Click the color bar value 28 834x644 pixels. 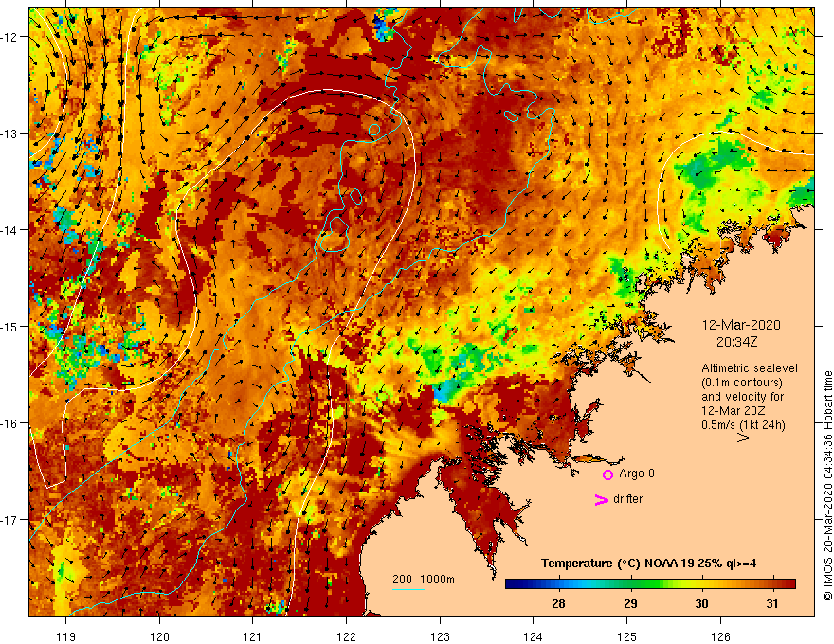click(x=558, y=603)
